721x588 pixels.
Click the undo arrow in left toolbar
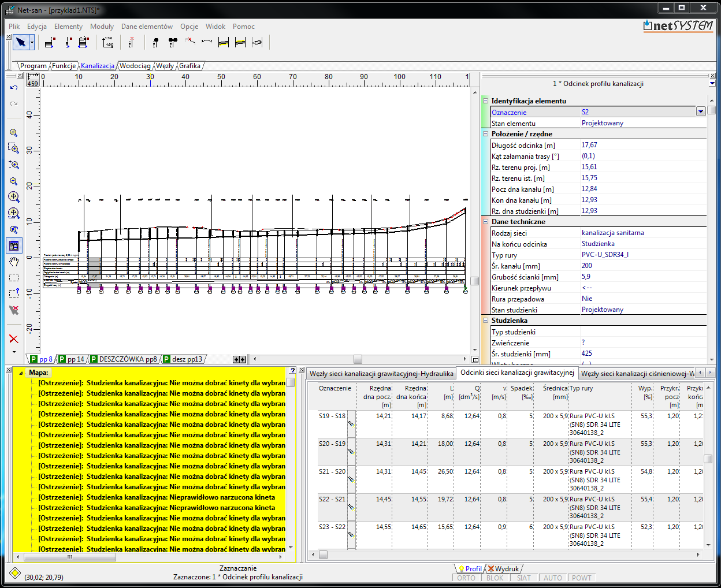tap(14, 88)
